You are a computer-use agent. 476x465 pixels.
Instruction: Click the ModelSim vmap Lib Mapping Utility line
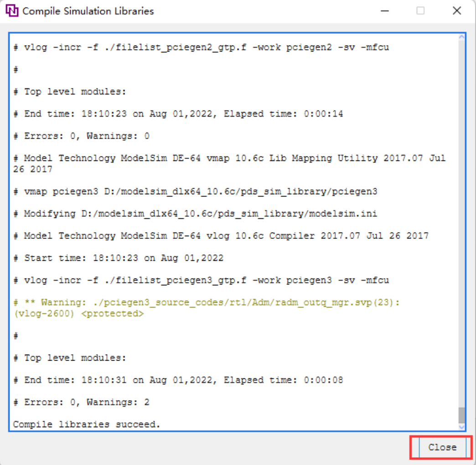pos(229,164)
